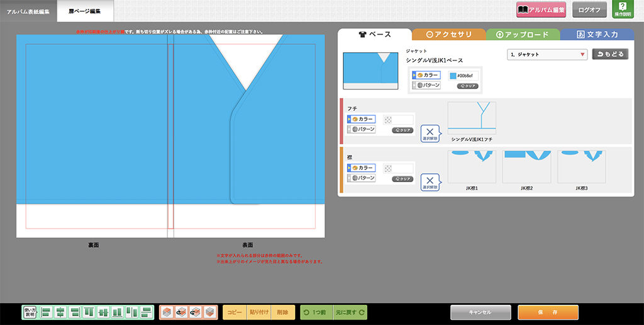Align objects to left edge
The width and height of the screenshot is (644, 325).
pos(47,312)
